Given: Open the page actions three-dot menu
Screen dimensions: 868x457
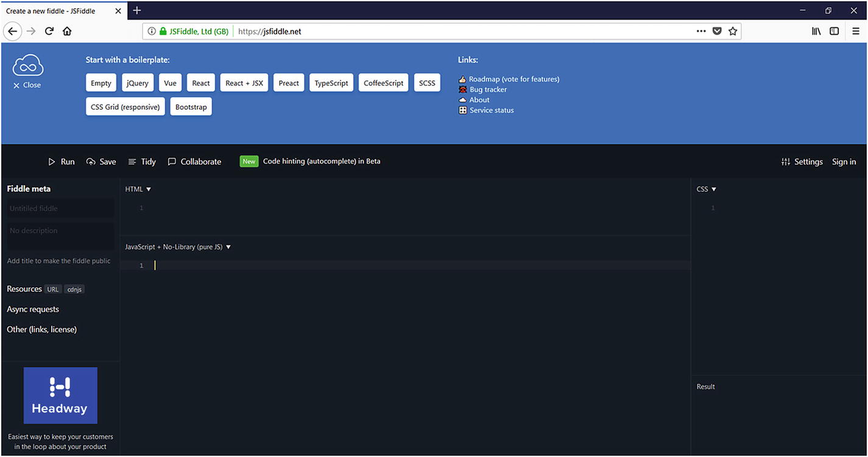Looking at the screenshot, I should pyautogui.click(x=701, y=31).
